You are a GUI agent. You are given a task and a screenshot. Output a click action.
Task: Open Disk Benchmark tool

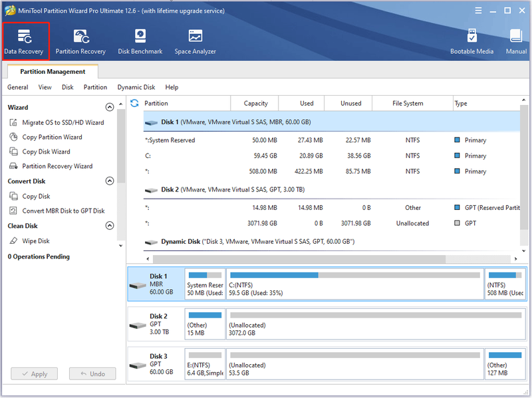pos(140,42)
